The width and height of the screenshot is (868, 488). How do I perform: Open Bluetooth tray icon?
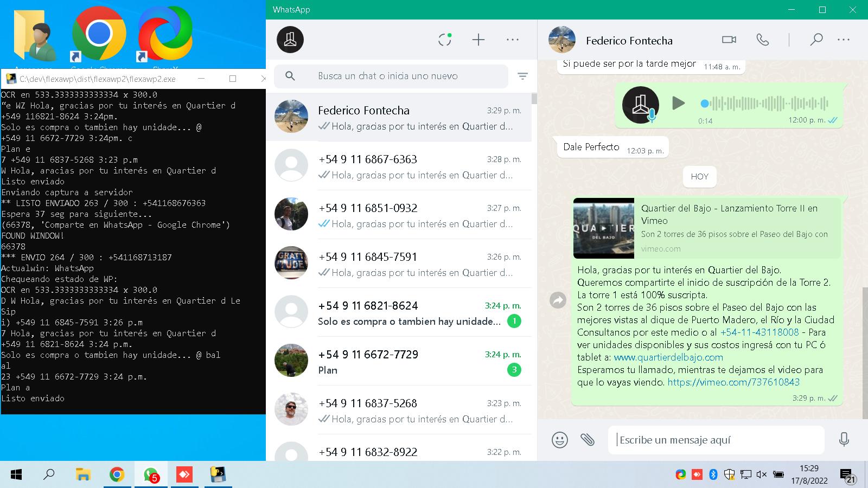(713, 474)
